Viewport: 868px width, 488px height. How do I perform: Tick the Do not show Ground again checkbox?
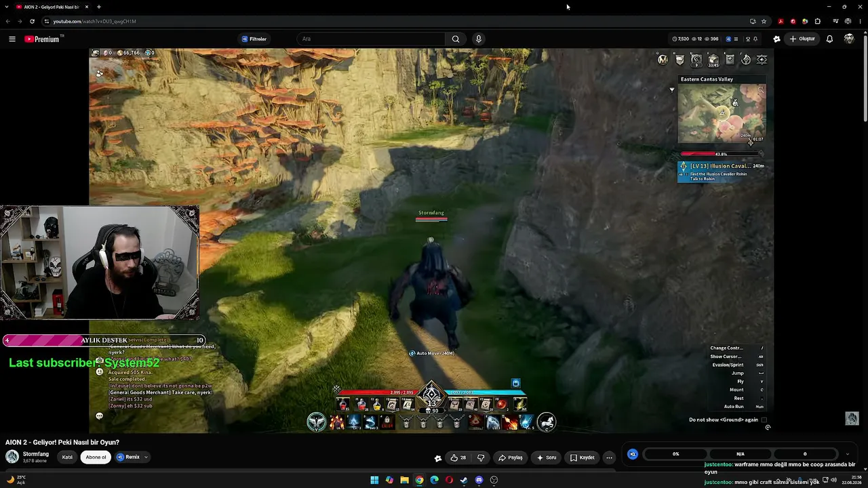point(764,420)
